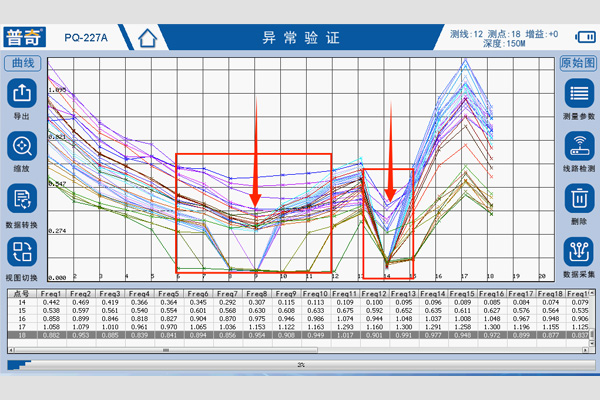Click the Freq8 column header
Screen dimensions: 600x400
pos(256,294)
